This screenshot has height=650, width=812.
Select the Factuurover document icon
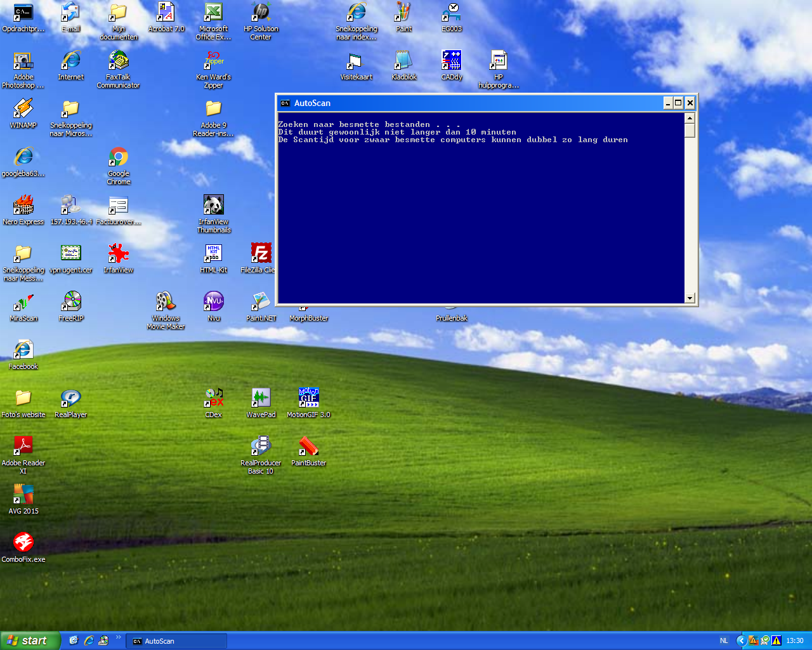(119, 211)
